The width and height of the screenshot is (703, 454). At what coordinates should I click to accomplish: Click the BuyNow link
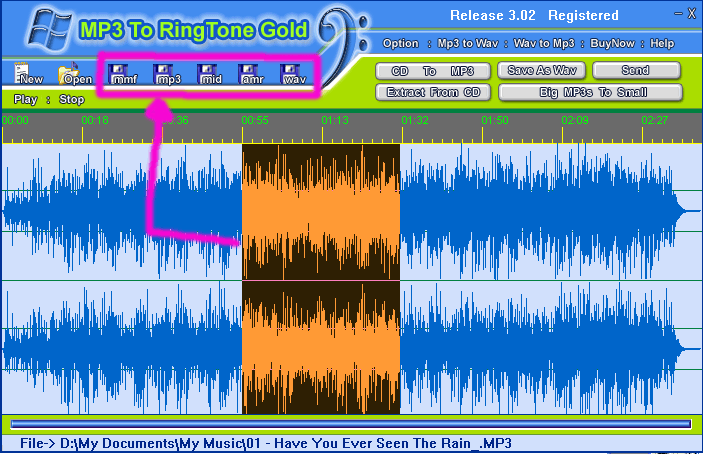(x=612, y=43)
